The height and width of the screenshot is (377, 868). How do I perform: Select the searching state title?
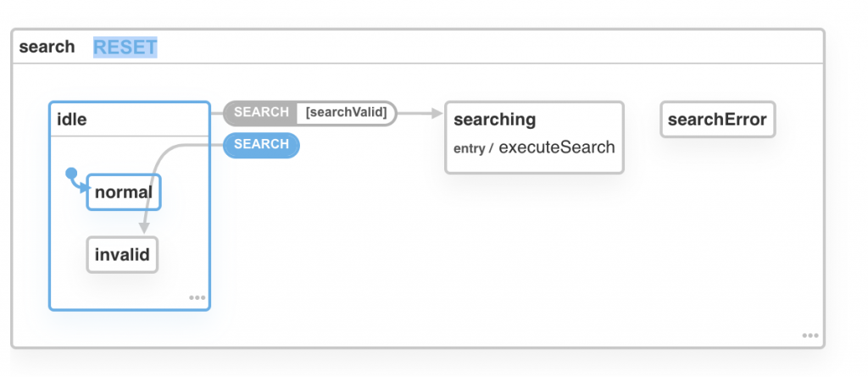coord(495,119)
